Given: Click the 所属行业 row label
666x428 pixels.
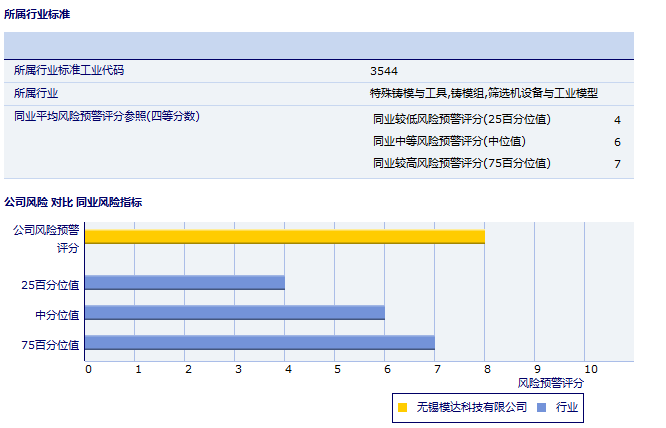Looking at the screenshot, I should [x=36, y=93].
